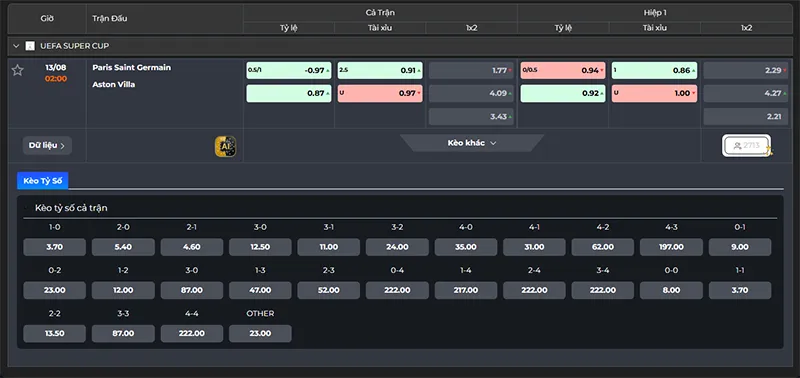Choose first-half 1x2 odds 2.29
The width and height of the screenshot is (800, 378).
(746, 70)
